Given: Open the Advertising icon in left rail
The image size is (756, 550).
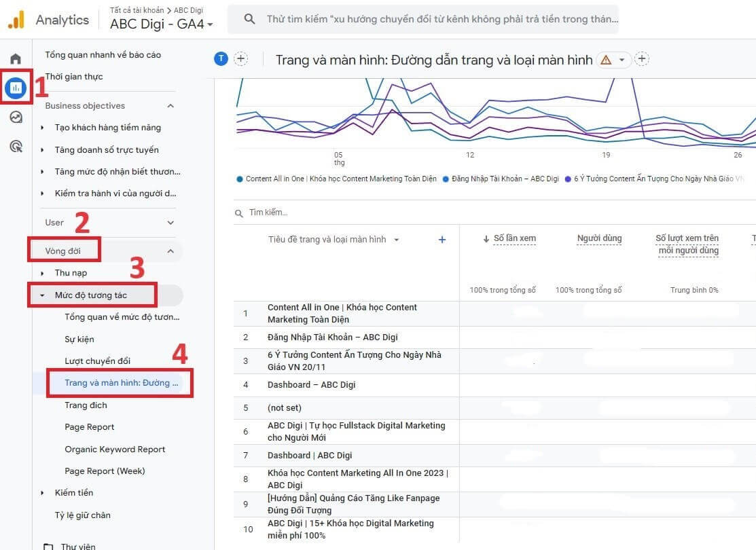Looking at the screenshot, I should [16, 146].
